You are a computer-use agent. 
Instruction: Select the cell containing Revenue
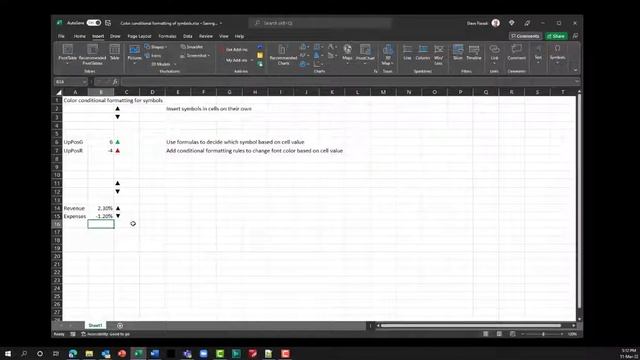(75, 208)
